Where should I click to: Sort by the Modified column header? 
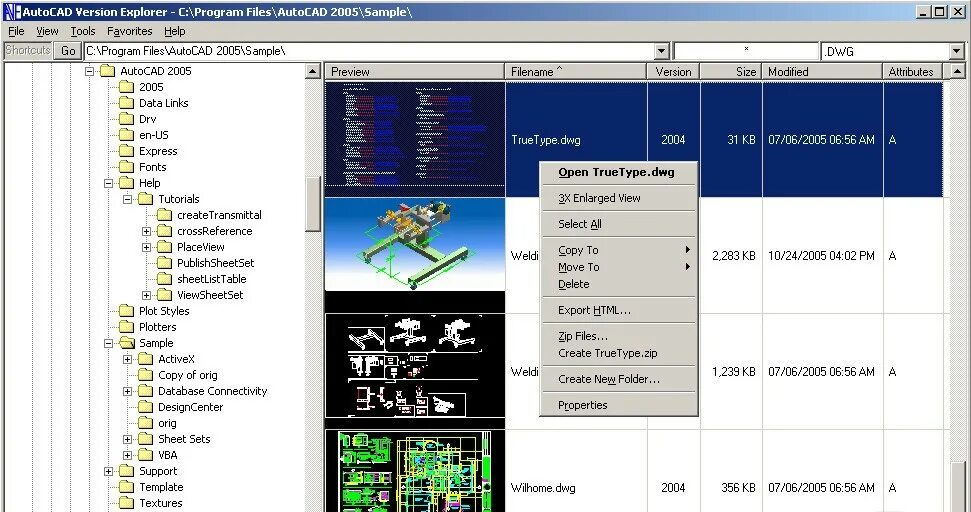[x=822, y=72]
